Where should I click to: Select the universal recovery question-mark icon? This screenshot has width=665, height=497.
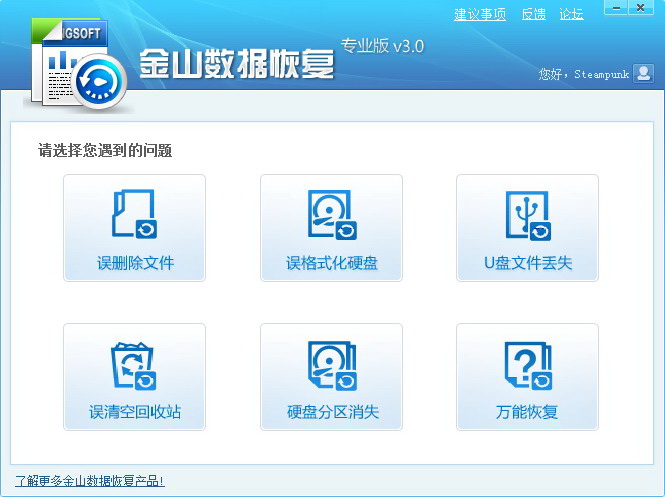(527, 365)
